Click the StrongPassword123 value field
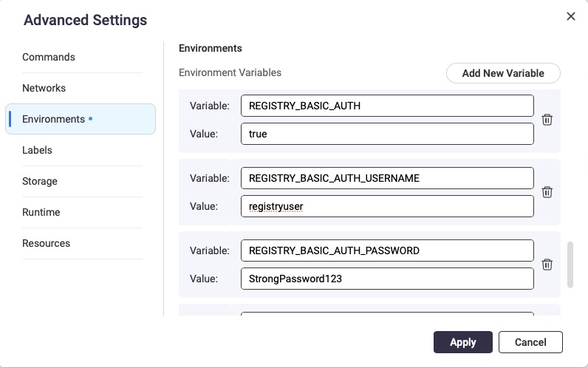The width and height of the screenshot is (588, 368). [387, 279]
